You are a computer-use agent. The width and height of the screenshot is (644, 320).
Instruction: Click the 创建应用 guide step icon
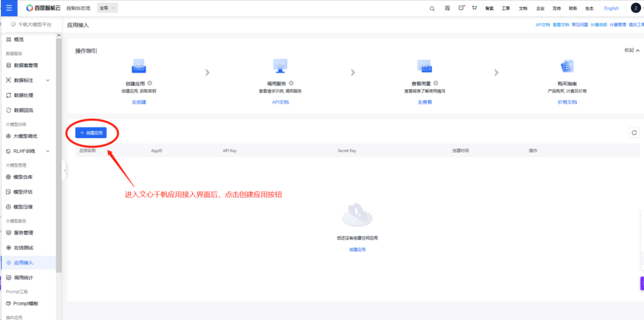(139, 66)
